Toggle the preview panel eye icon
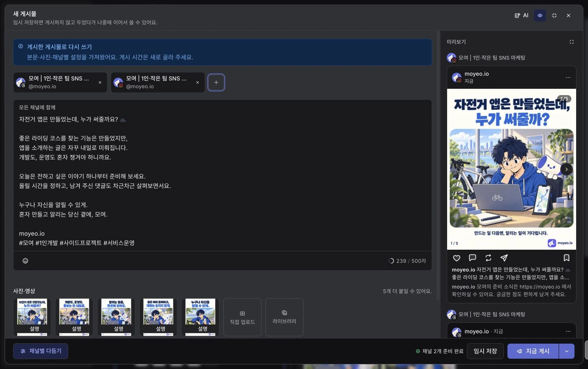 click(x=540, y=15)
